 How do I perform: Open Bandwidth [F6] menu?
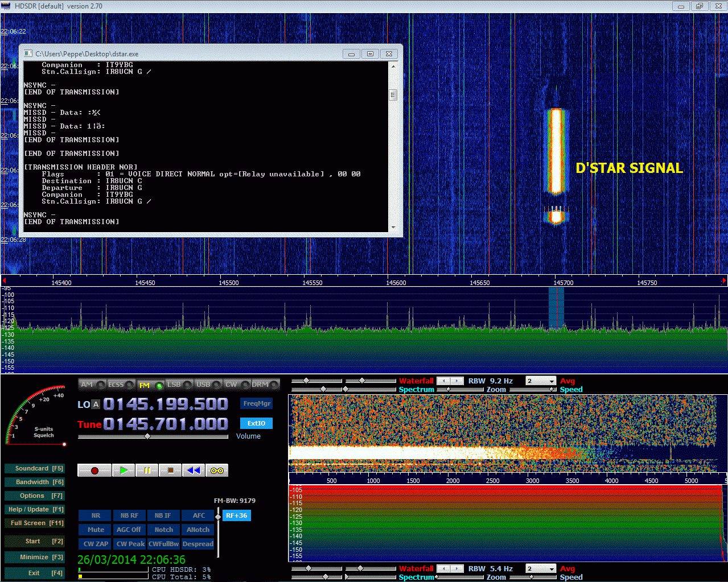[x=34, y=482]
